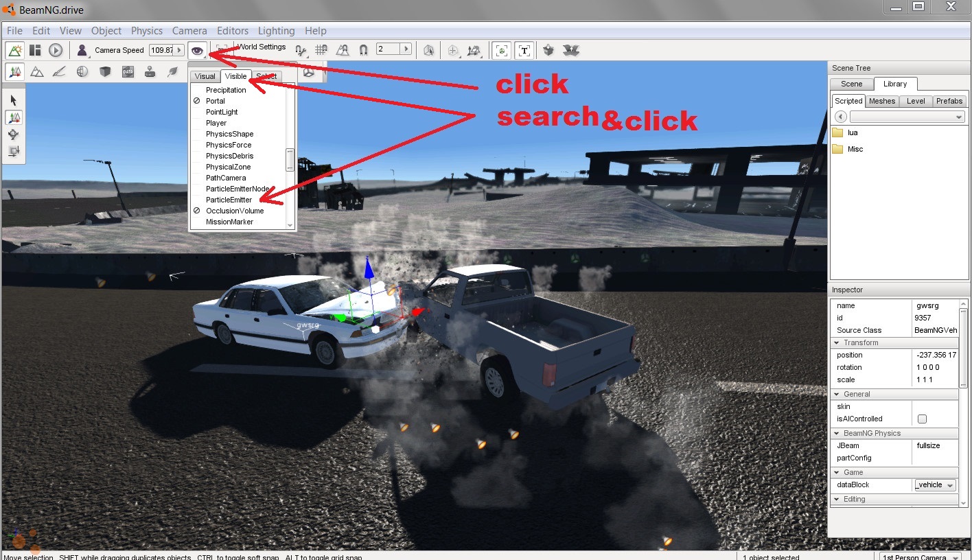Viewport: 972px width, 560px height.
Task: Click the explode prefab box icon
Action: pyautogui.click(x=571, y=50)
